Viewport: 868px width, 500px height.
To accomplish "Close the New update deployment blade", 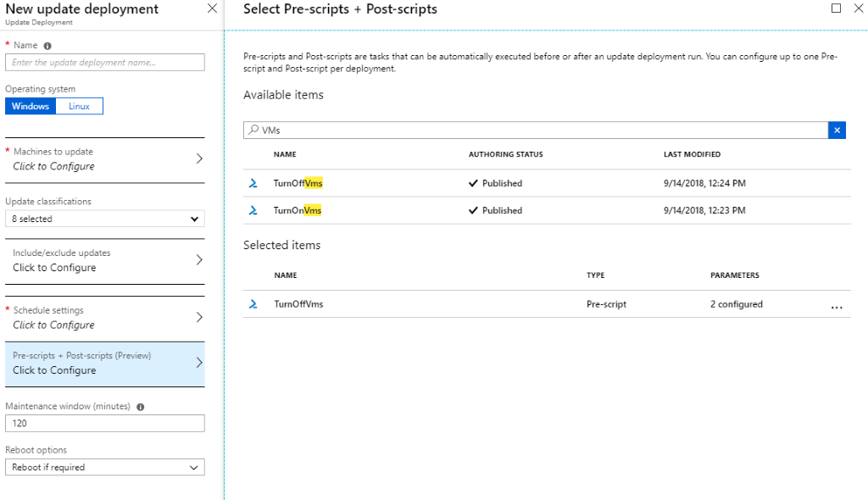I will coord(212,8).
